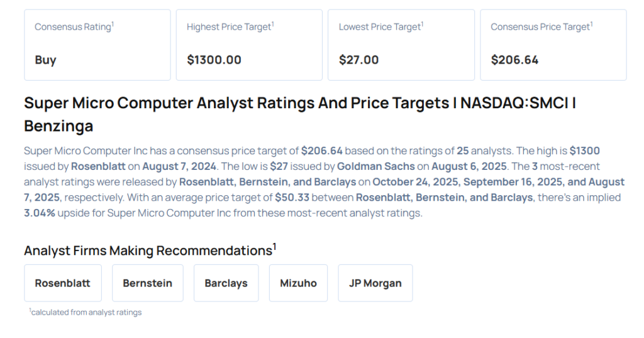Click the $27.00 lowest target value

(358, 60)
